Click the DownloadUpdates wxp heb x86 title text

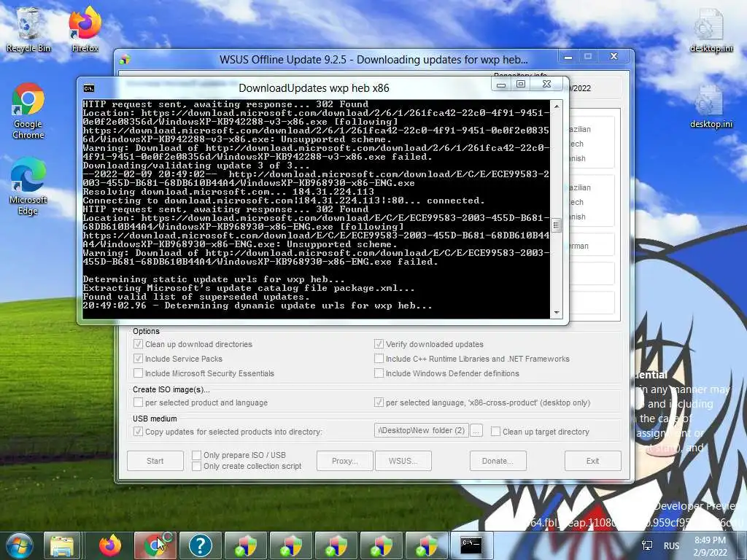[314, 88]
